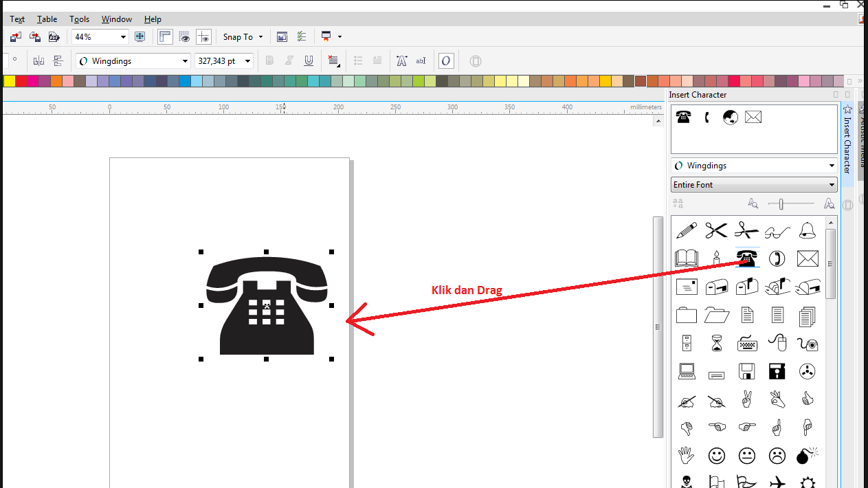The height and width of the screenshot is (488, 868).
Task: Click the Import toolbar icon
Action: pyautogui.click(x=16, y=37)
